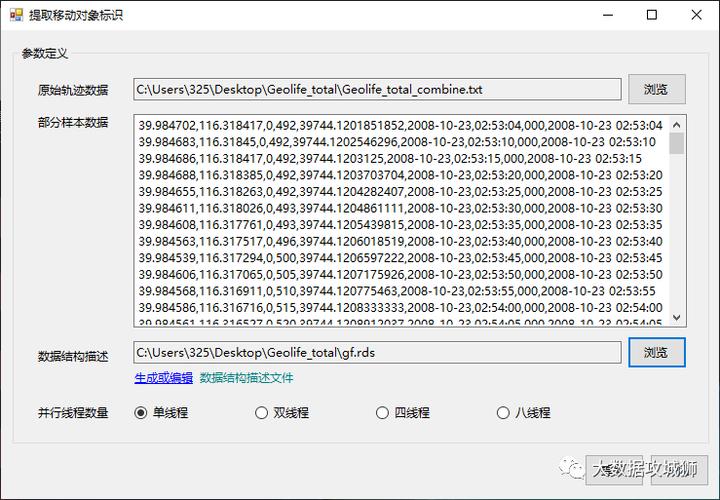
Task: Click the row ending 02:53:04
Action: pos(401,125)
